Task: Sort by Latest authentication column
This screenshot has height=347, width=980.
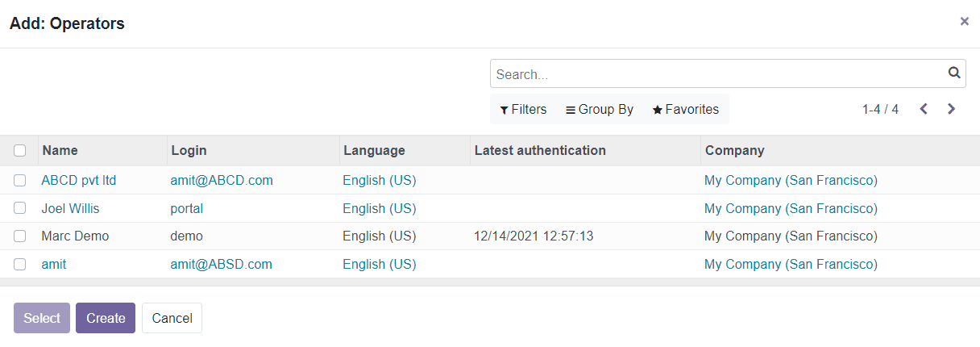Action: [x=540, y=150]
